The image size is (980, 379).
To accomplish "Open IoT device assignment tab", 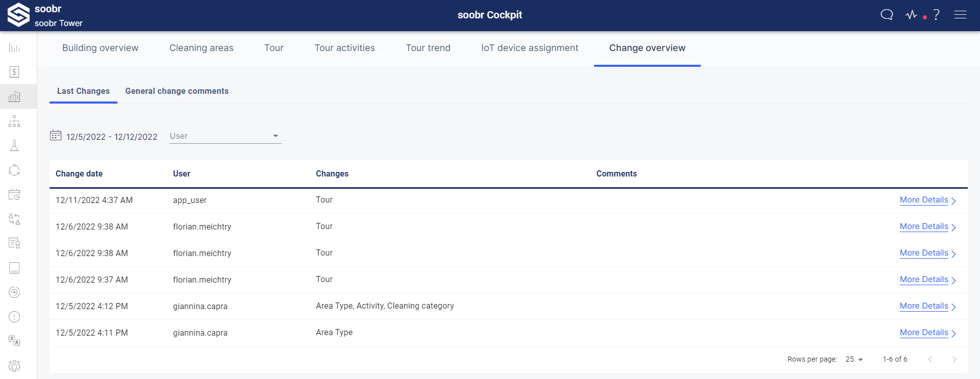I will tap(529, 48).
